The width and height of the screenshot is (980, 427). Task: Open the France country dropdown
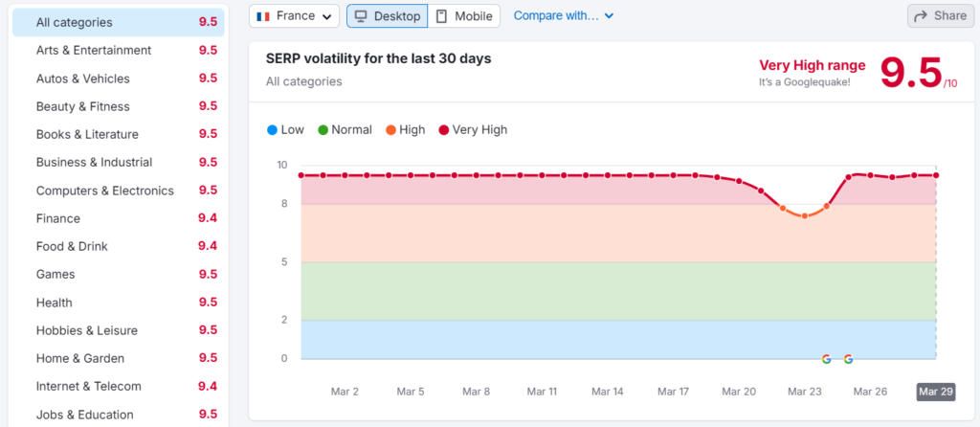pyautogui.click(x=295, y=16)
